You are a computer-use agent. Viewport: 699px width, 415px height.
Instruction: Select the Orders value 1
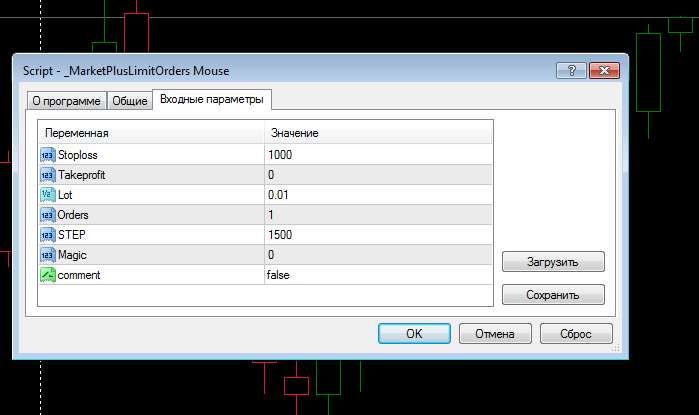[271, 215]
